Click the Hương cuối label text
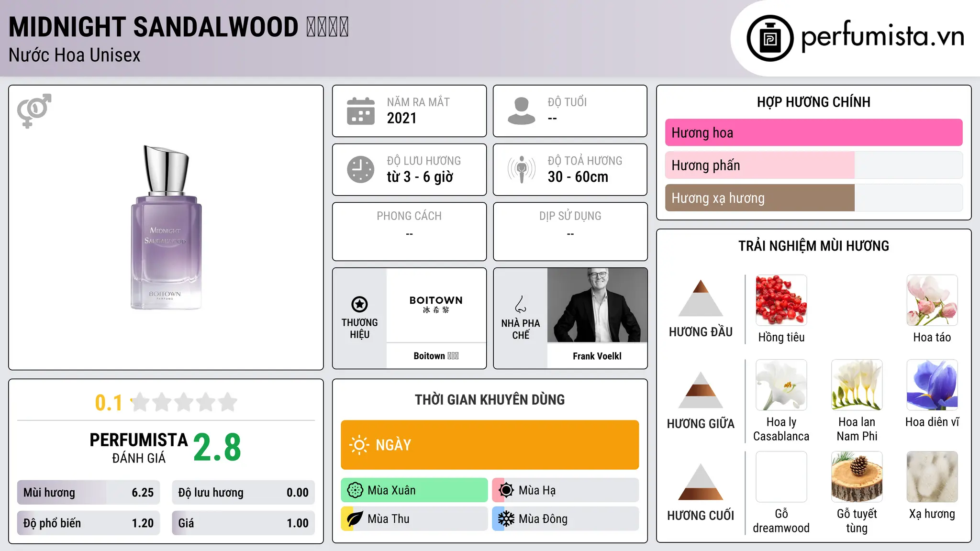Image resolution: width=980 pixels, height=551 pixels. pyautogui.click(x=701, y=516)
